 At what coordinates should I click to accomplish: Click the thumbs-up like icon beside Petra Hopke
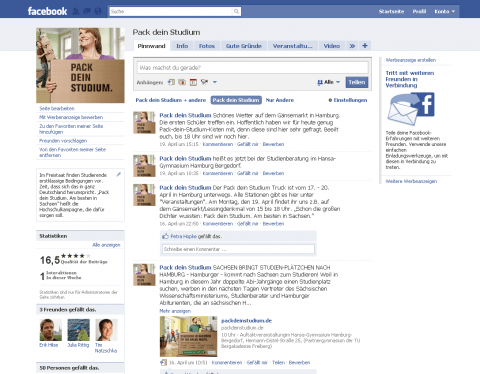click(x=165, y=236)
